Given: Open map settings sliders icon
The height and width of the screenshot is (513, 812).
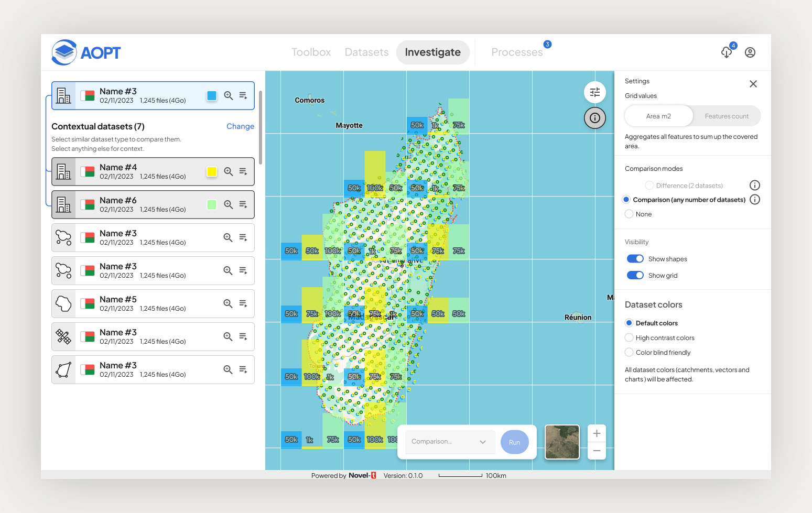Looking at the screenshot, I should 595,93.
